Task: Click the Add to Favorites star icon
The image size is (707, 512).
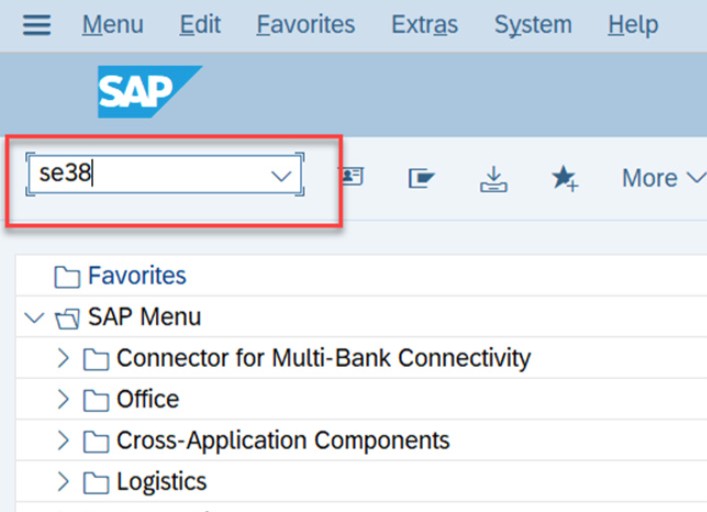Action: pos(564,178)
